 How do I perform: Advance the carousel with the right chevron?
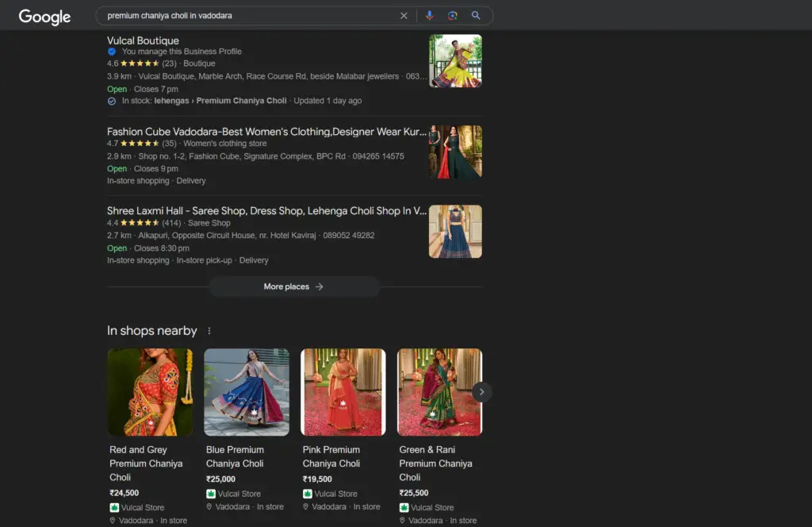pos(481,391)
